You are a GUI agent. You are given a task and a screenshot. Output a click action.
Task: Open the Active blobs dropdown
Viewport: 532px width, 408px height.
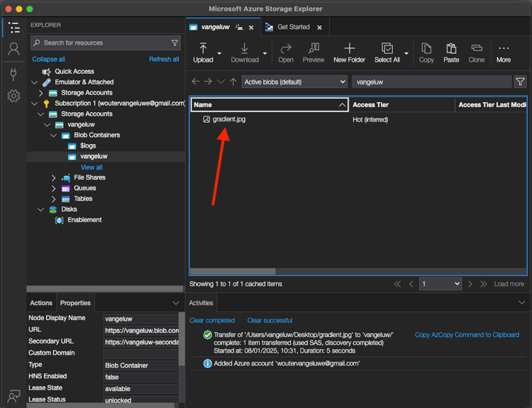tap(294, 82)
